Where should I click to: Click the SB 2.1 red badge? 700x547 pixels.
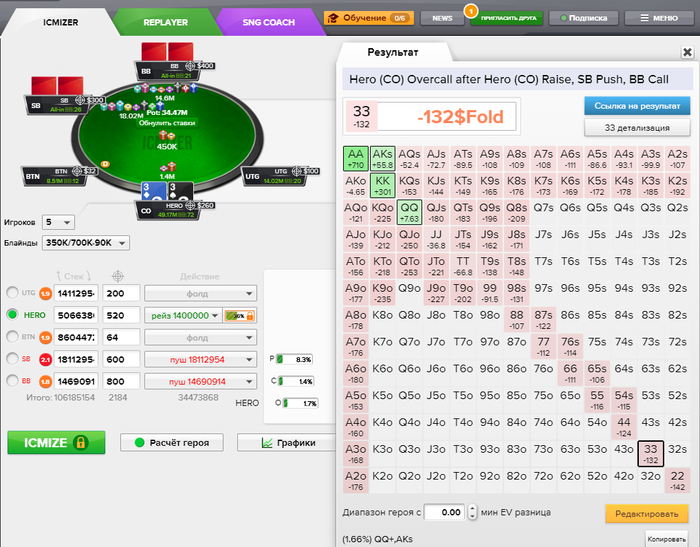click(x=46, y=359)
